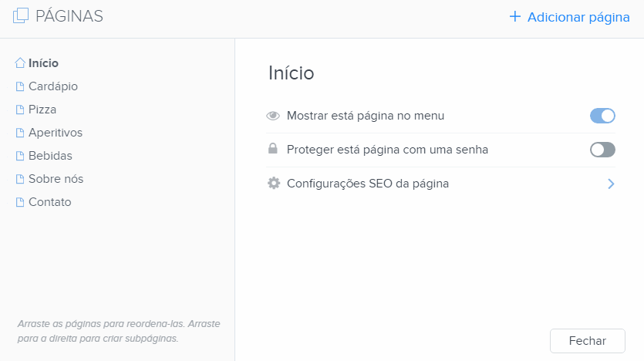Viewport: 644px width, 361px height.
Task: Open the Pizza page entry
Action: (x=42, y=110)
